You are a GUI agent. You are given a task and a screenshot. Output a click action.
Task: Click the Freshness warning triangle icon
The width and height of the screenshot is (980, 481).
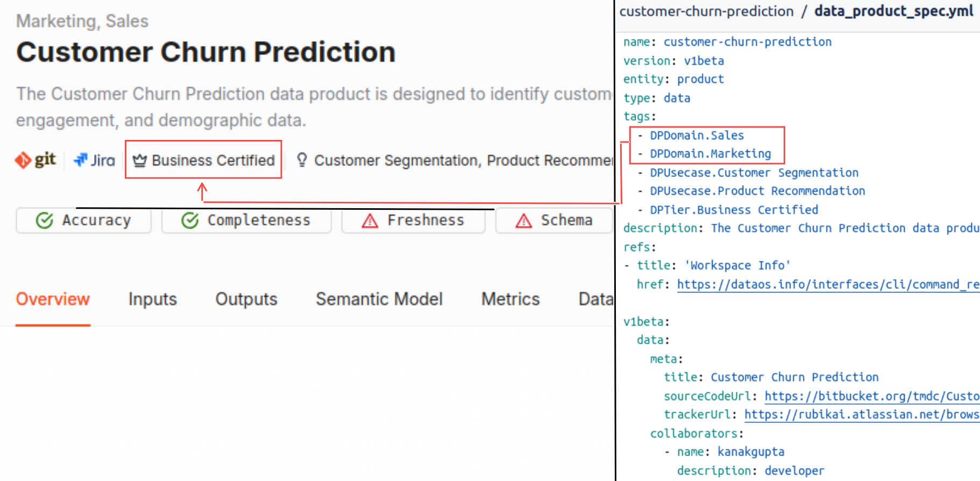coord(370,221)
